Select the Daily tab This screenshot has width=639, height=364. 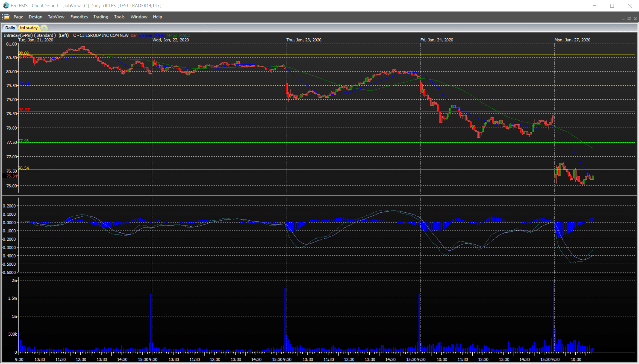10,28
